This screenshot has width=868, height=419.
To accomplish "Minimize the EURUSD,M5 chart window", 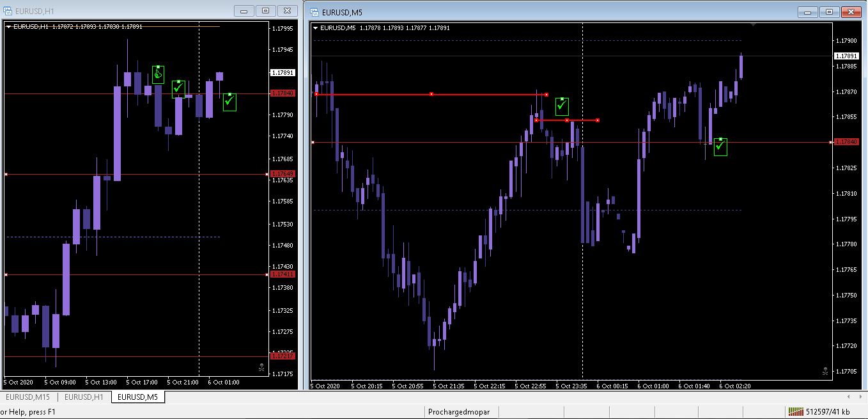I will (x=807, y=12).
